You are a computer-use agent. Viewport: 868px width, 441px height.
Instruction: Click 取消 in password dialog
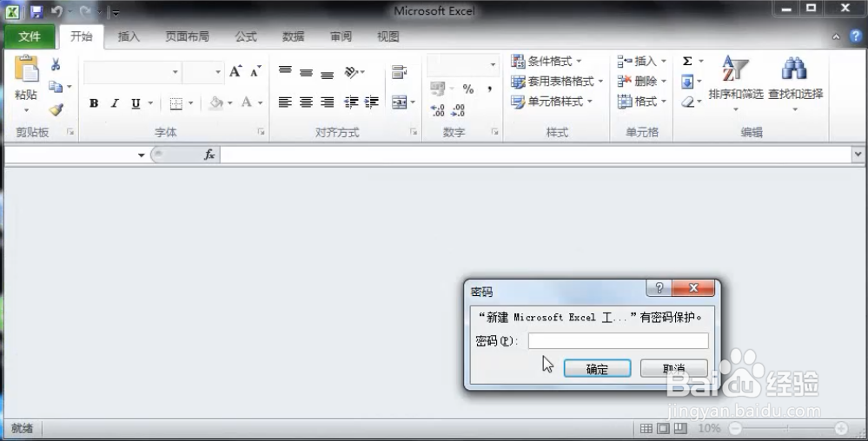[x=673, y=369]
